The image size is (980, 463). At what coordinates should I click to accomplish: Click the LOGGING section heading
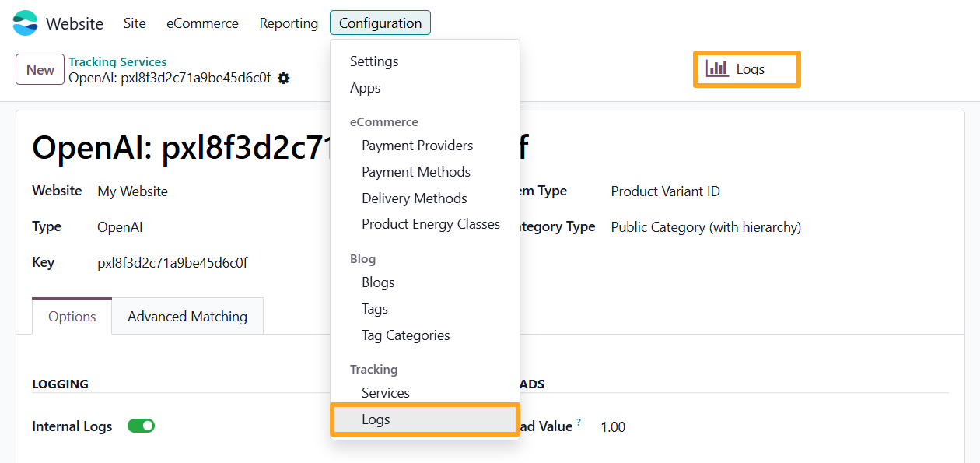click(x=60, y=384)
